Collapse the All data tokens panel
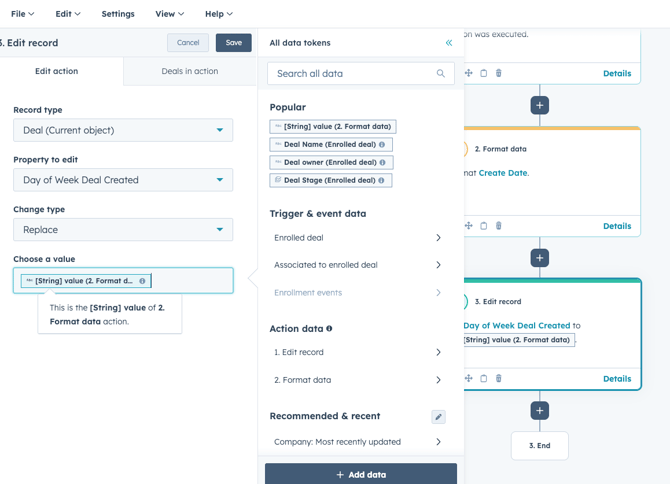 tap(448, 43)
